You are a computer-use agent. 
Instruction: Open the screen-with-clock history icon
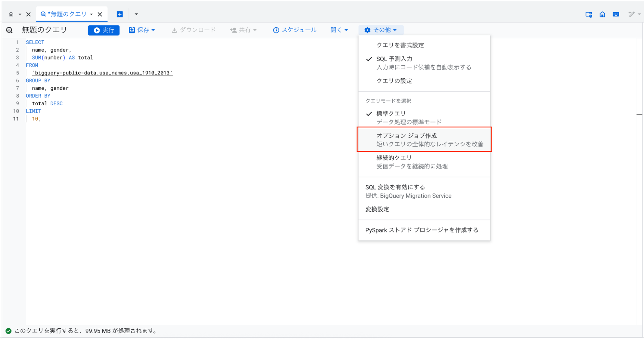pyautogui.click(x=589, y=14)
